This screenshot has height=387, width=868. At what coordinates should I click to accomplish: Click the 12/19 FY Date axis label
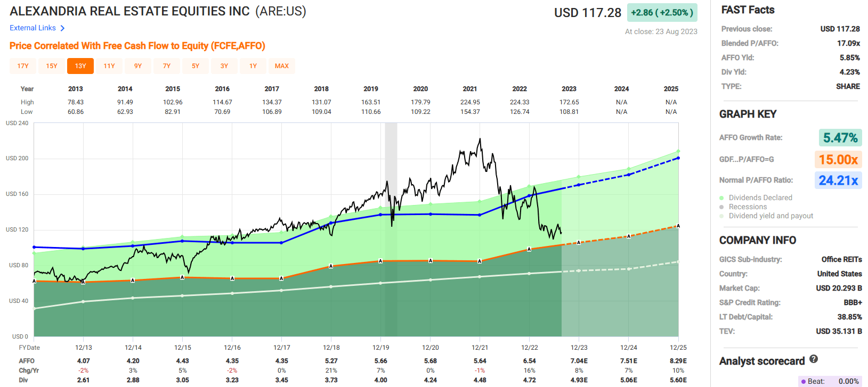point(380,348)
